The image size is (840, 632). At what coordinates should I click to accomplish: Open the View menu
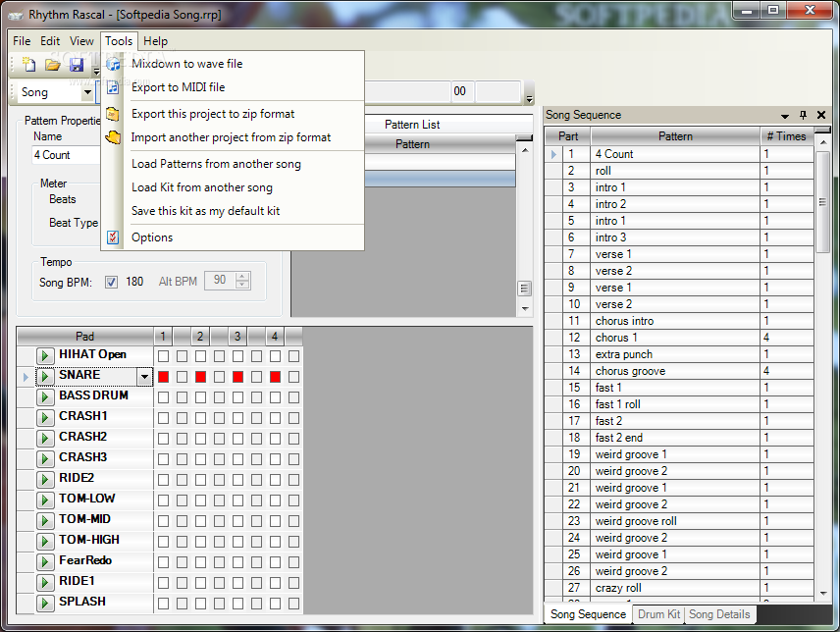click(x=81, y=41)
